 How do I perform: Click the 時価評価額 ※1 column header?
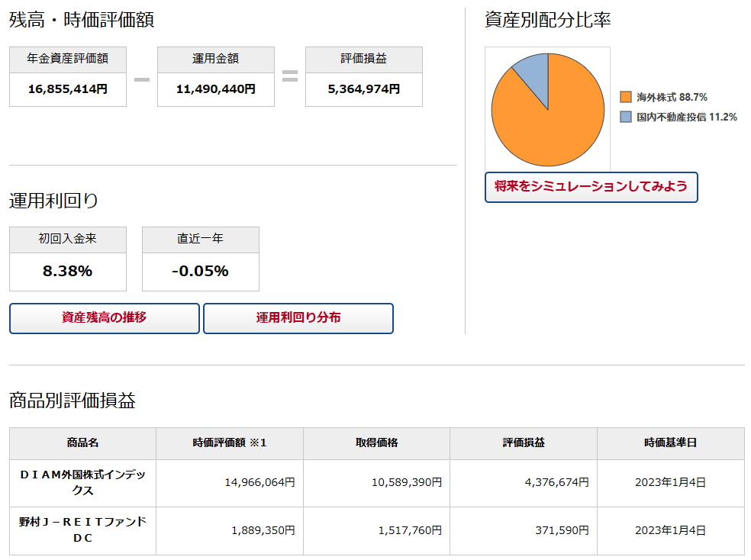(x=230, y=443)
